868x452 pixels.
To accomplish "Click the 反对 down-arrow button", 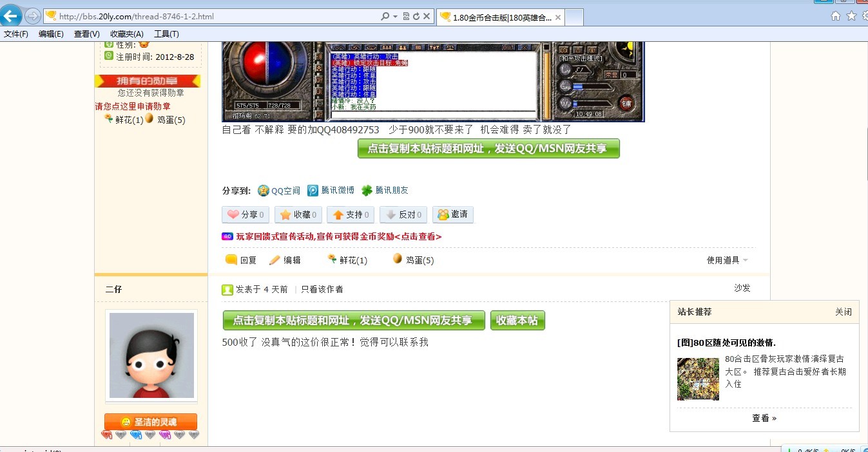I will (403, 215).
